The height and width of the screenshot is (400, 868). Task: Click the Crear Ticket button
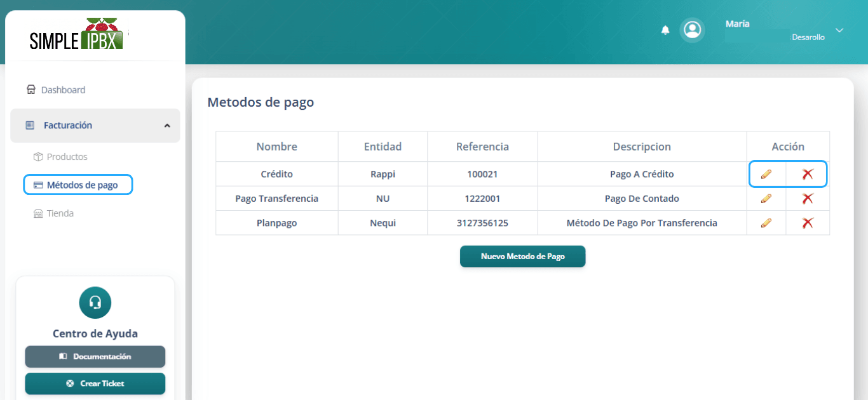(x=95, y=383)
